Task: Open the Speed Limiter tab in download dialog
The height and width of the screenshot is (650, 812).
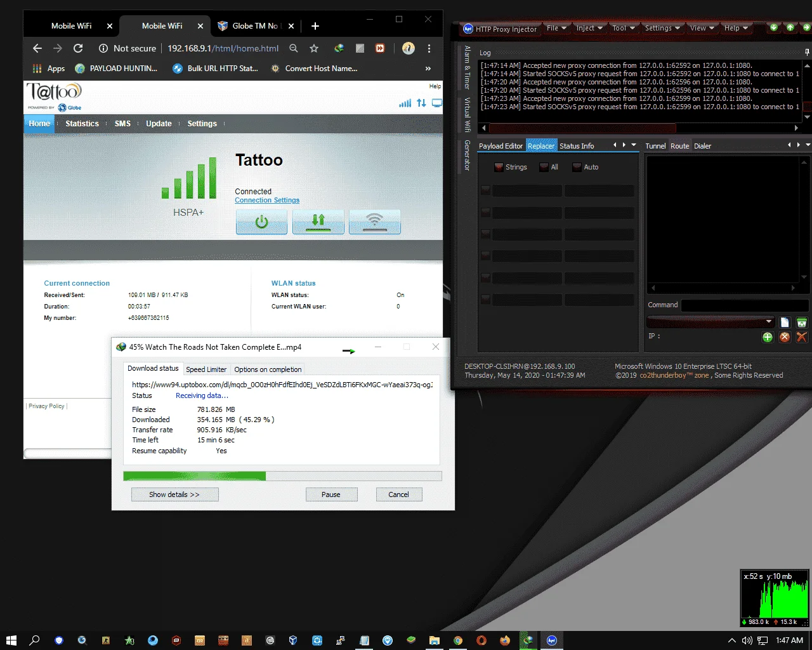Action: [206, 369]
